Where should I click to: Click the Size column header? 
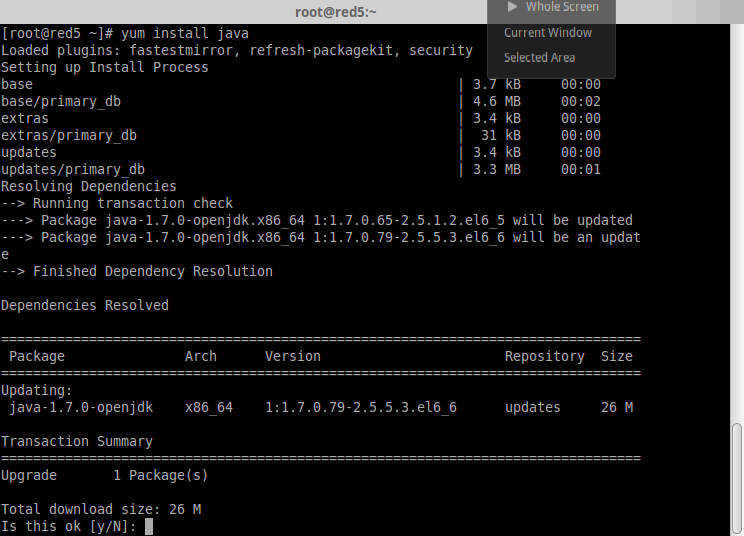(617, 356)
